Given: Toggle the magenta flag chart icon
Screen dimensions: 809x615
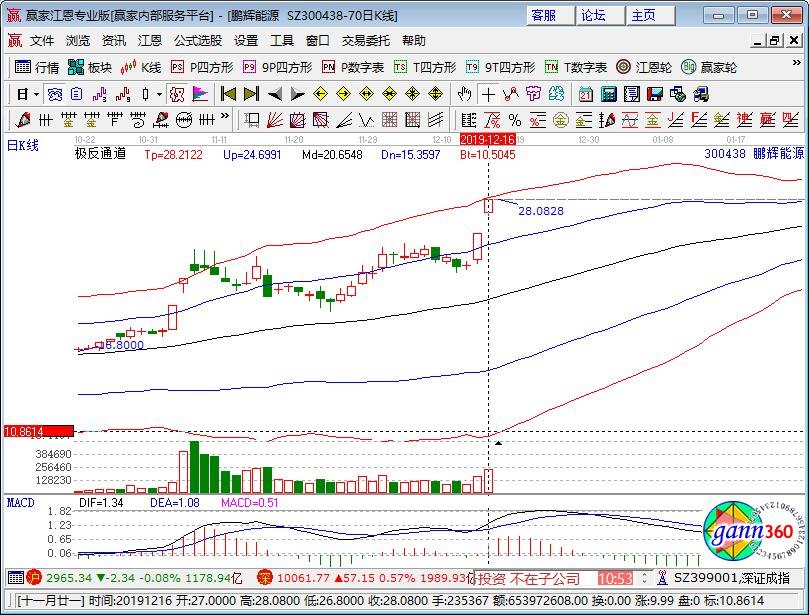Looking at the screenshot, I should (200, 94).
